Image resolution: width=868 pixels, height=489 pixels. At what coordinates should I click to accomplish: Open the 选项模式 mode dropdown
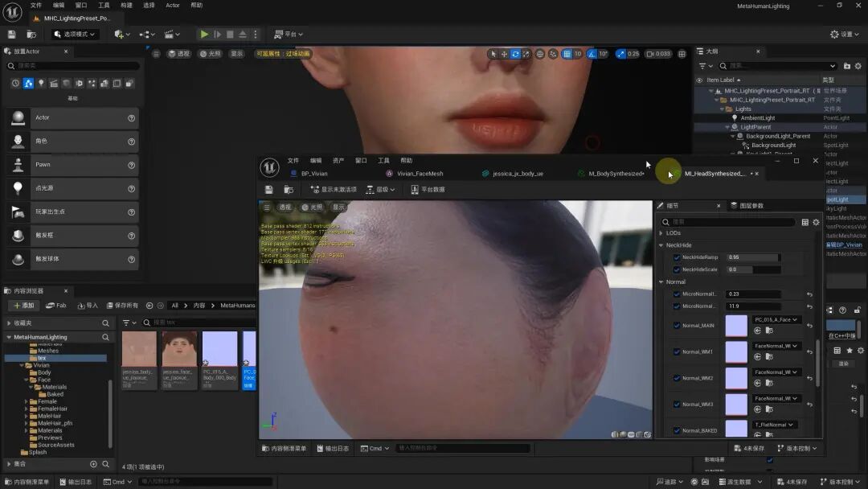(76, 35)
